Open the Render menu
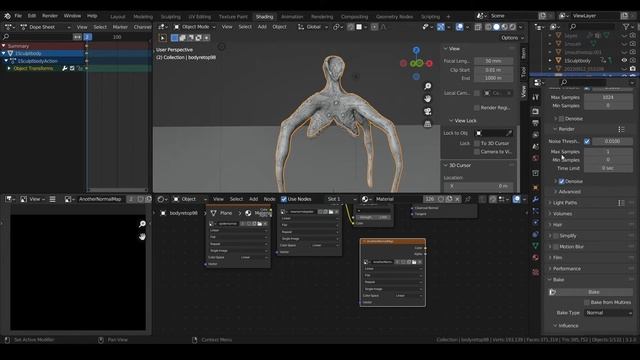This screenshot has height=360, width=640. click(50, 16)
